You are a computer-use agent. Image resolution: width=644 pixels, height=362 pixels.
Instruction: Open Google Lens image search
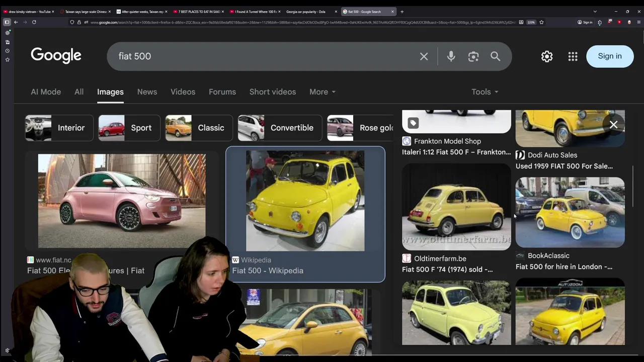tap(473, 56)
